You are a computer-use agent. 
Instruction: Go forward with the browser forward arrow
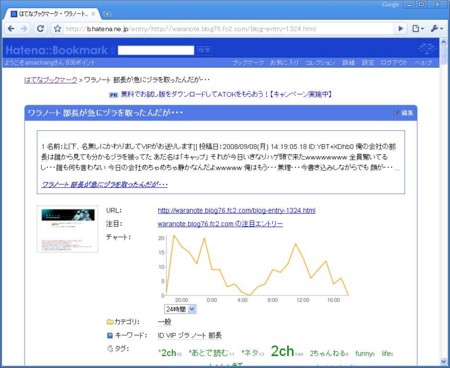pos(24,29)
